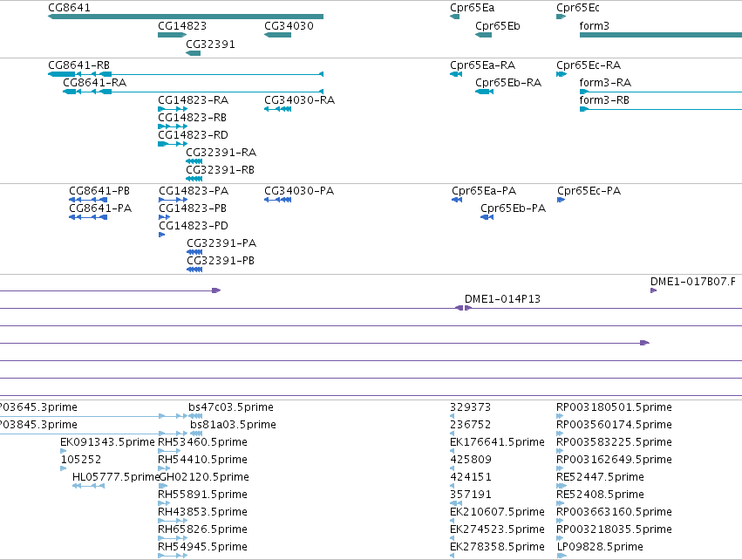Click EST RH43853.5prime
This screenshot has width=742, height=560.
tap(173, 521)
